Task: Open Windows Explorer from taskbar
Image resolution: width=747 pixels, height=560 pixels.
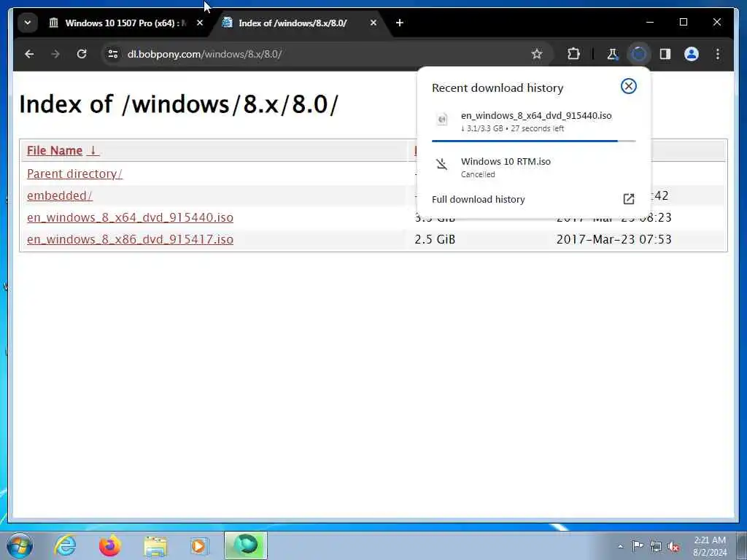Action: [x=155, y=546]
